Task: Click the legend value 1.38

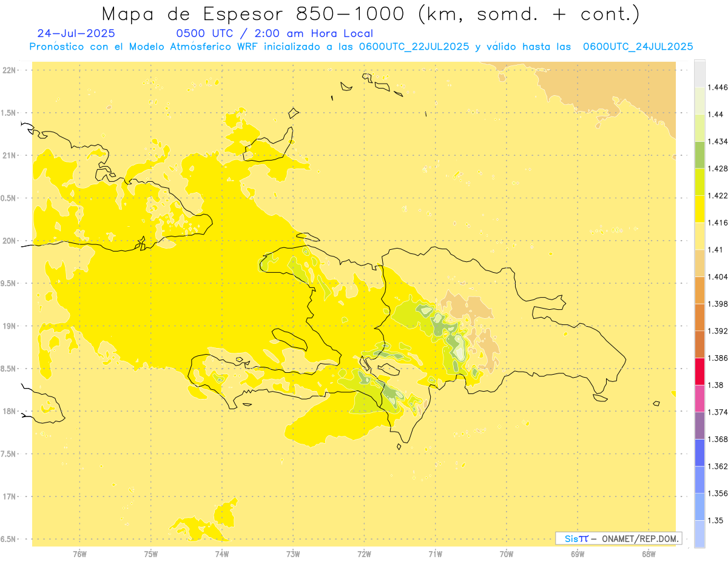Action: (x=715, y=385)
